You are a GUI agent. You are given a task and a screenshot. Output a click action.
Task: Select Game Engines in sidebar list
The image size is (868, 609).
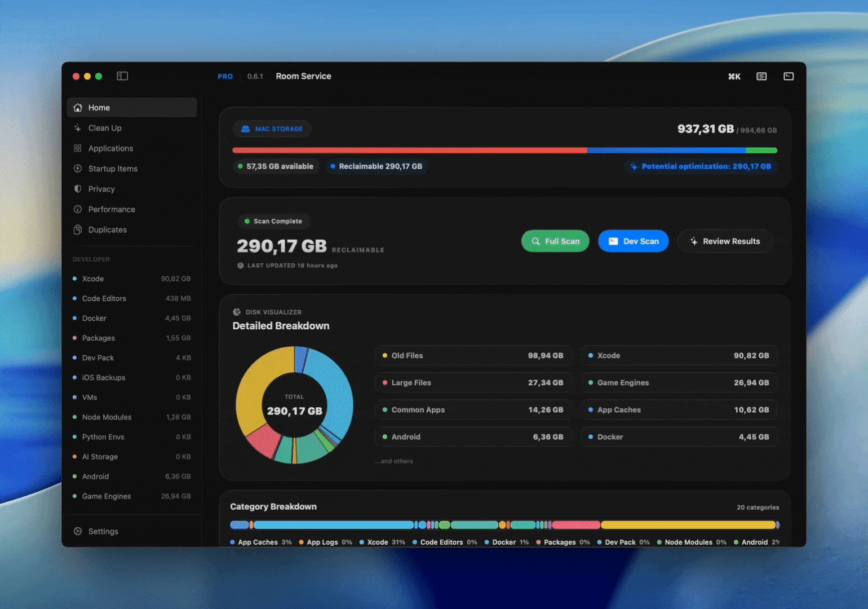pos(132,496)
